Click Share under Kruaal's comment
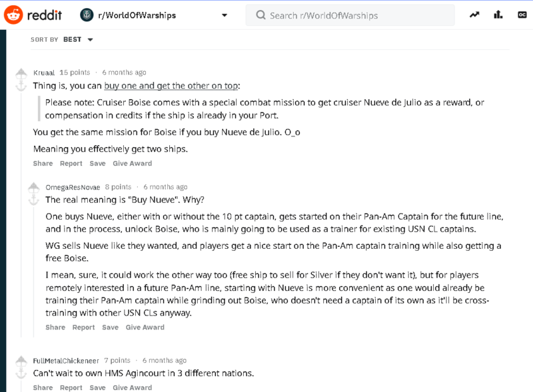Image resolution: width=533 pixels, height=392 pixels. pyautogui.click(x=42, y=163)
